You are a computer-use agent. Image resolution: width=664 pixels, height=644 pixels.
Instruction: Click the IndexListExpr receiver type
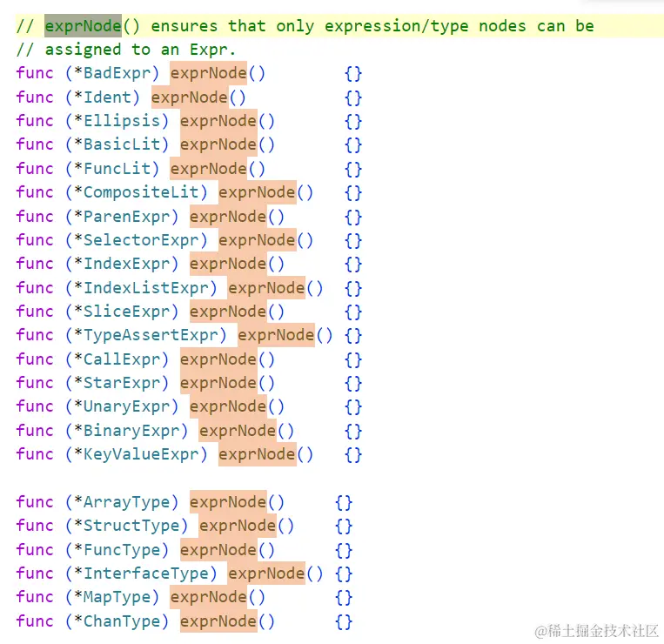(145, 288)
